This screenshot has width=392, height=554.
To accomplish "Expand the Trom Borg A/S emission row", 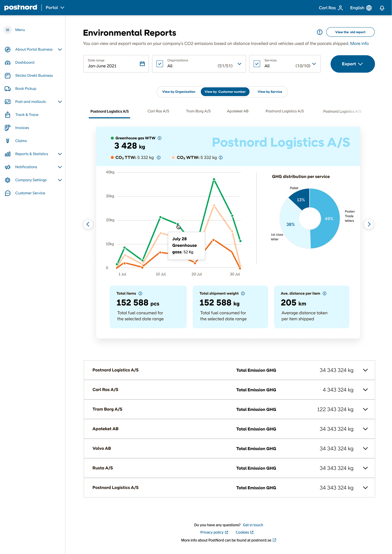I will [365, 409].
